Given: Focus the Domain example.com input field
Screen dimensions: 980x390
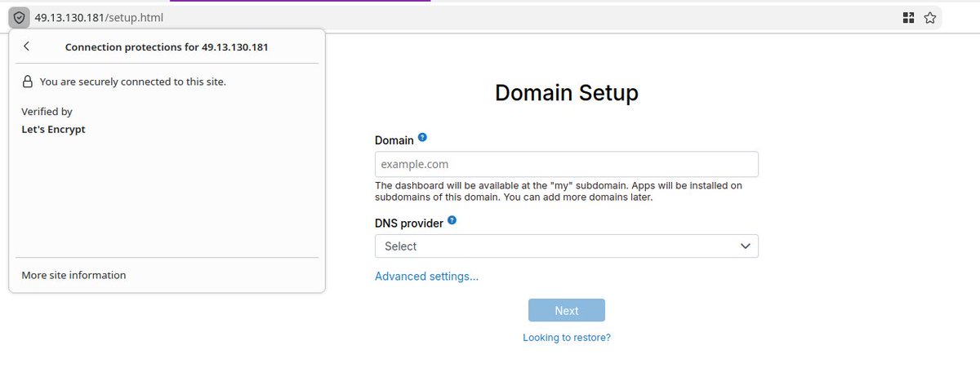Looking at the screenshot, I should point(566,164).
